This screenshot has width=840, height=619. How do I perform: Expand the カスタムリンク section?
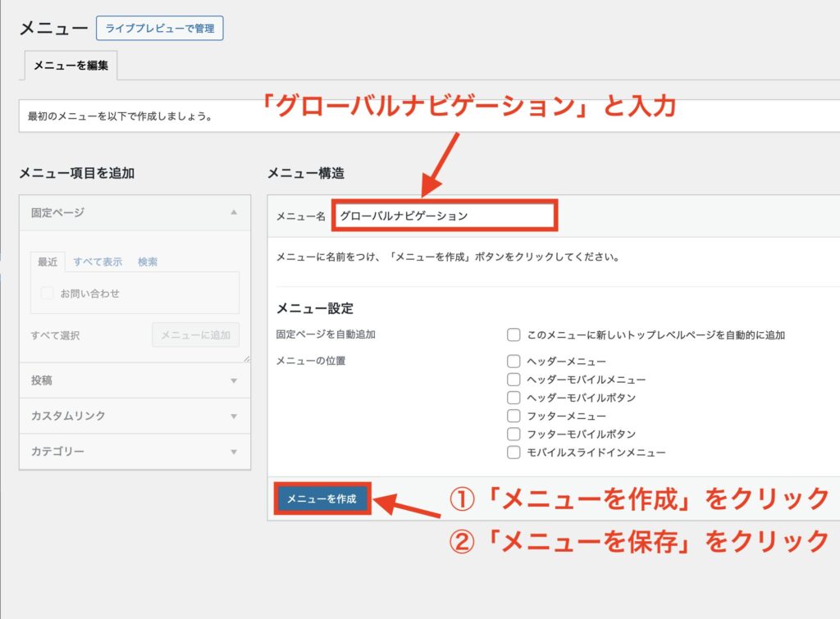pos(234,416)
